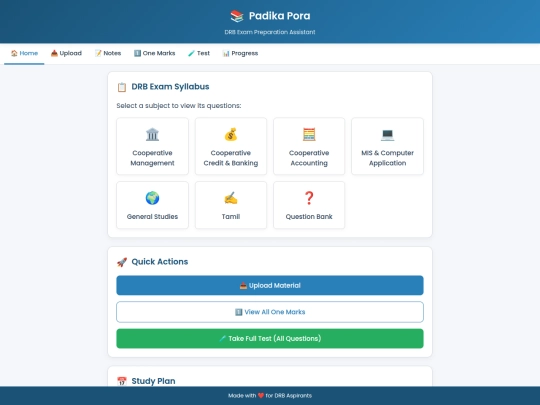Click the globe icon for General Studies
Viewport: 540px width, 405px height.
tap(152, 198)
